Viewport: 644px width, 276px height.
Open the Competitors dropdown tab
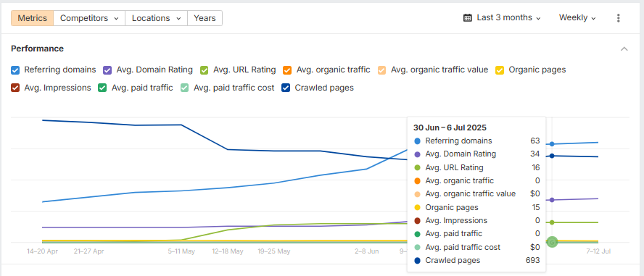click(89, 18)
